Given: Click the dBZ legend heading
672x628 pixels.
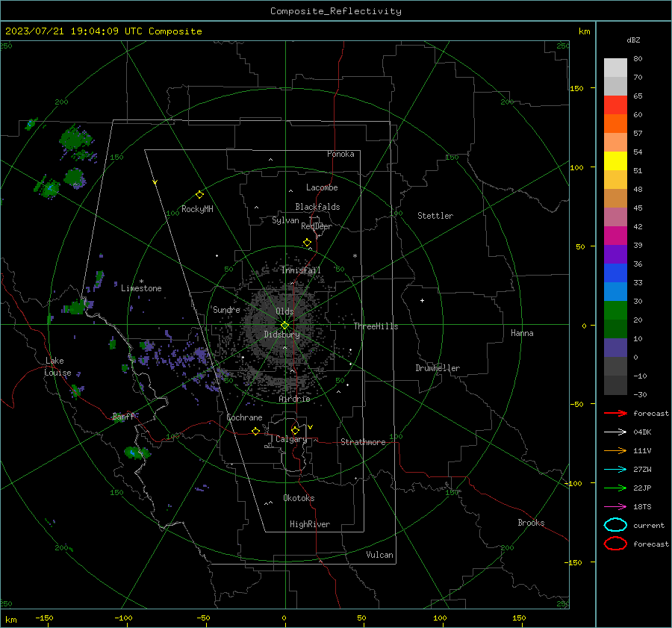Looking at the screenshot, I should [633, 40].
